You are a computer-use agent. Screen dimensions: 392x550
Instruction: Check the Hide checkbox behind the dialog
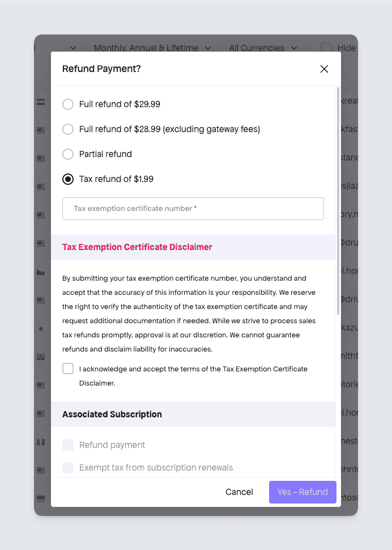point(326,48)
